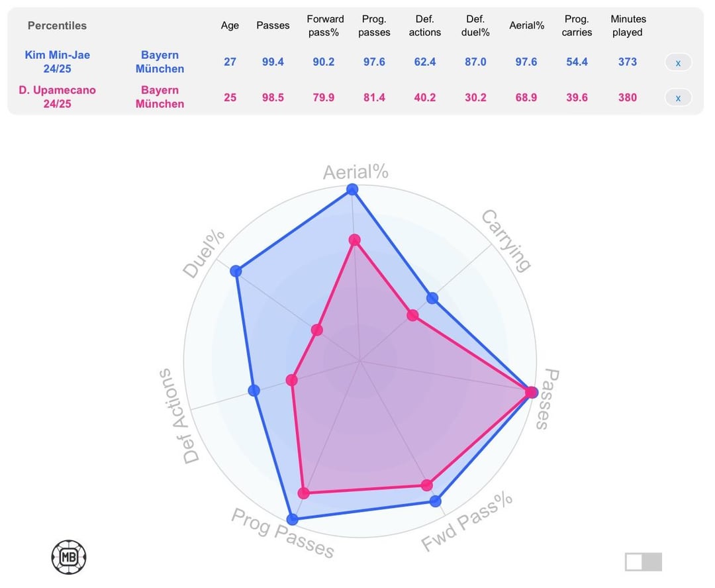Sort by the Forward pass% column header

tap(325, 26)
